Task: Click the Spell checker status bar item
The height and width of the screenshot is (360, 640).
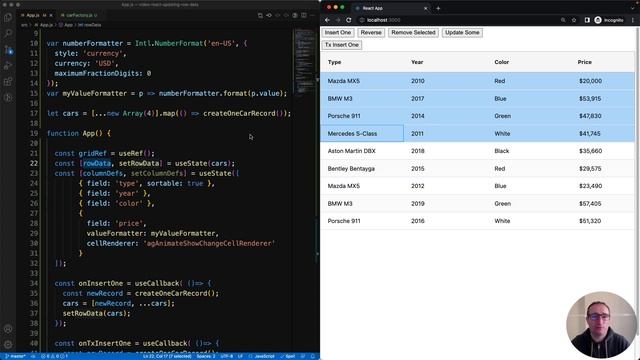Action: pos(288,356)
